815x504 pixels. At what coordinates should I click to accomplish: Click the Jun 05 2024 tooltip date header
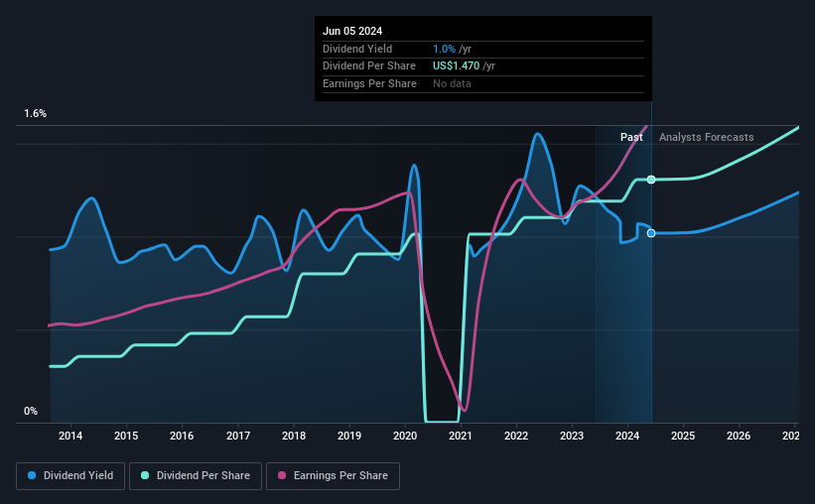tap(352, 31)
